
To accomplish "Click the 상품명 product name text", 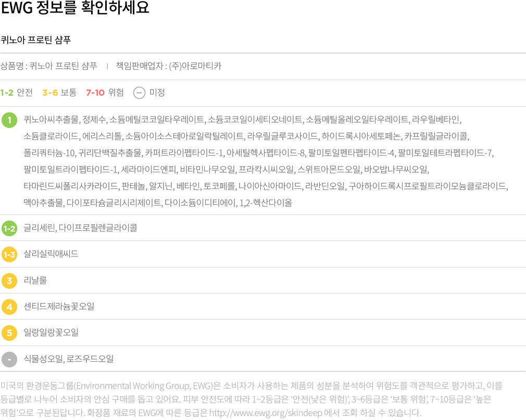I will pos(49,66).
